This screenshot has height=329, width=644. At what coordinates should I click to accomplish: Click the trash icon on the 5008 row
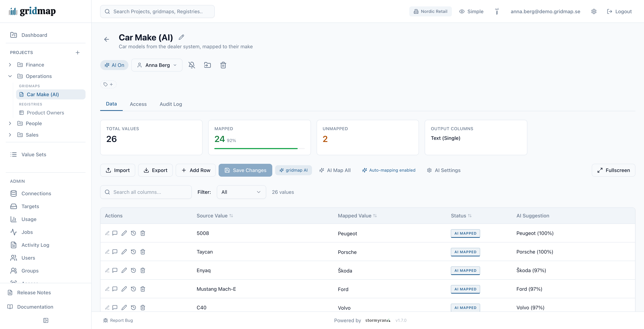(x=143, y=233)
